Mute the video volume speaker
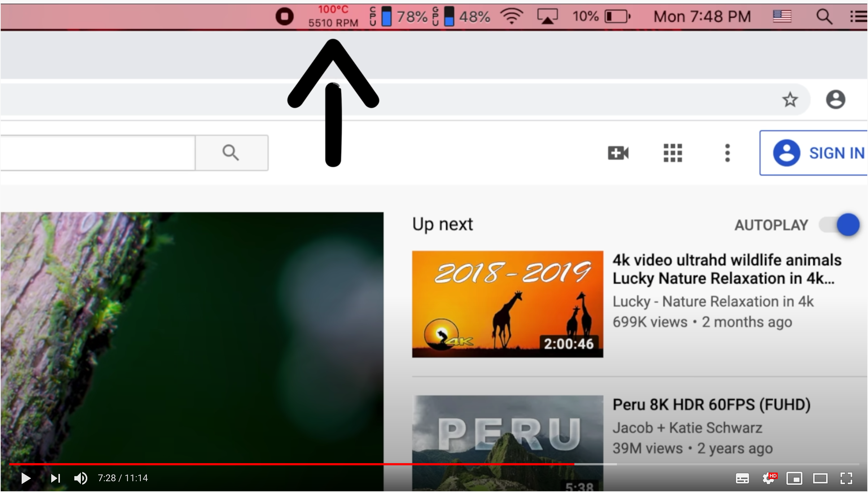 [80, 478]
